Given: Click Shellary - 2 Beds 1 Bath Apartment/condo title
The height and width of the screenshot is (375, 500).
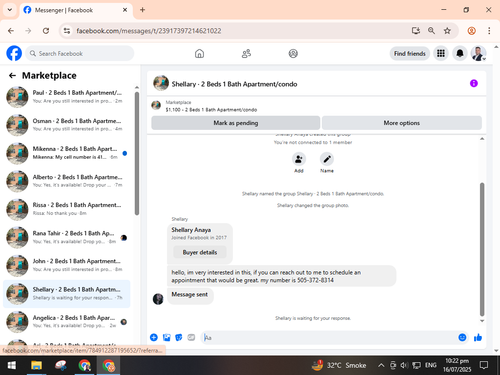Looking at the screenshot, I should tap(234, 84).
